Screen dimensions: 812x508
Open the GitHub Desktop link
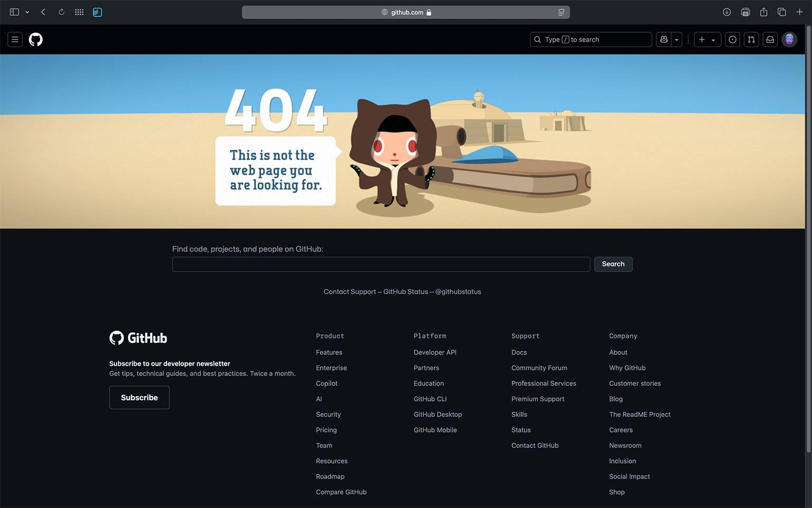(438, 415)
